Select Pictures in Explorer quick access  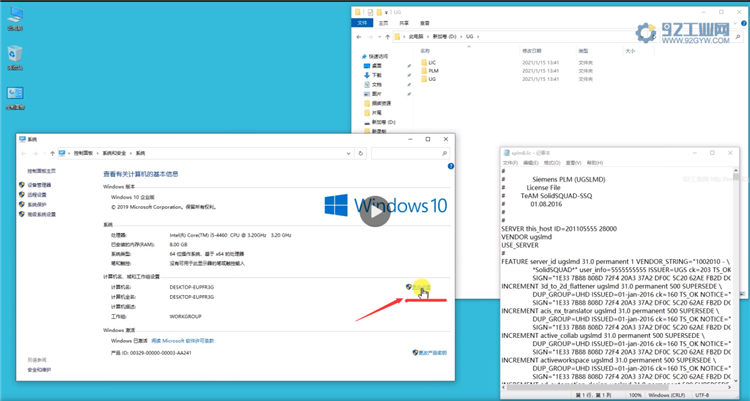pos(373,94)
